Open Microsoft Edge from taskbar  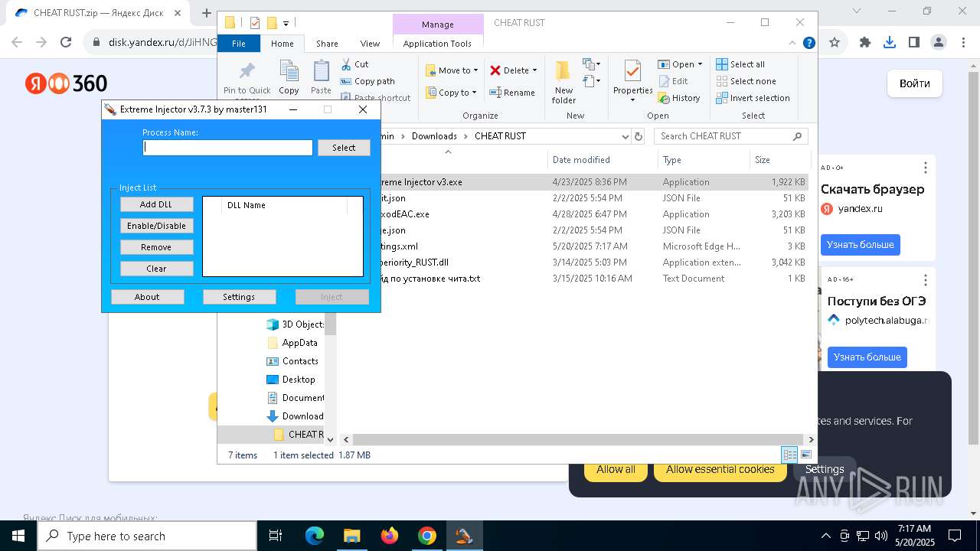[315, 536]
